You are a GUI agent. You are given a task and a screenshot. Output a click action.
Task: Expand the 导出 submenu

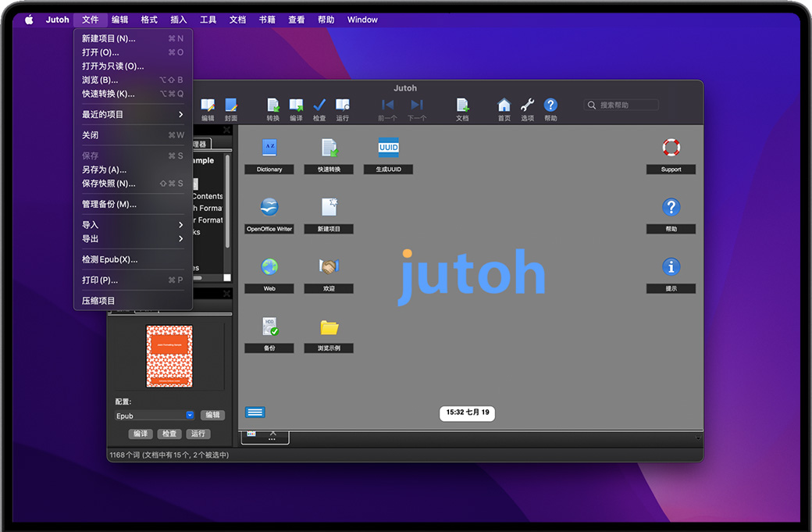tap(133, 239)
